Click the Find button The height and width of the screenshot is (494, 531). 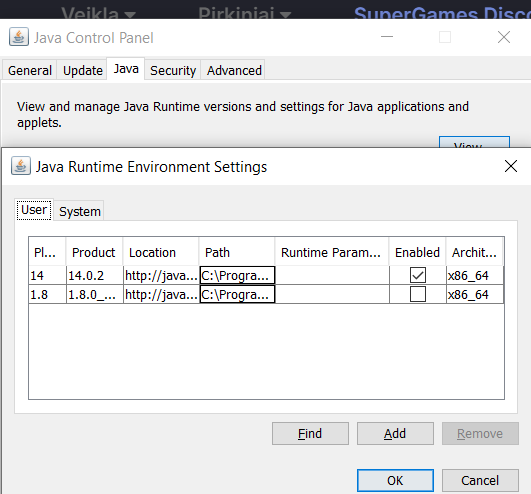coord(310,433)
